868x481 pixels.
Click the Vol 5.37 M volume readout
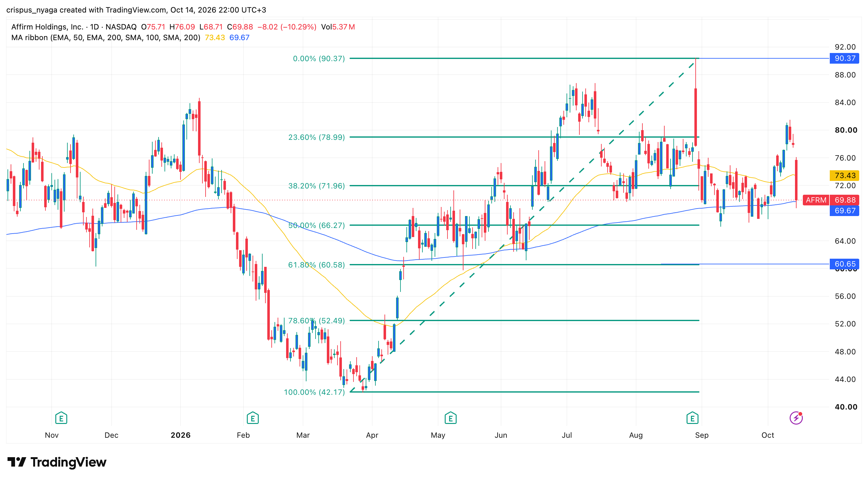pyautogui.click(x=338, y=27)
